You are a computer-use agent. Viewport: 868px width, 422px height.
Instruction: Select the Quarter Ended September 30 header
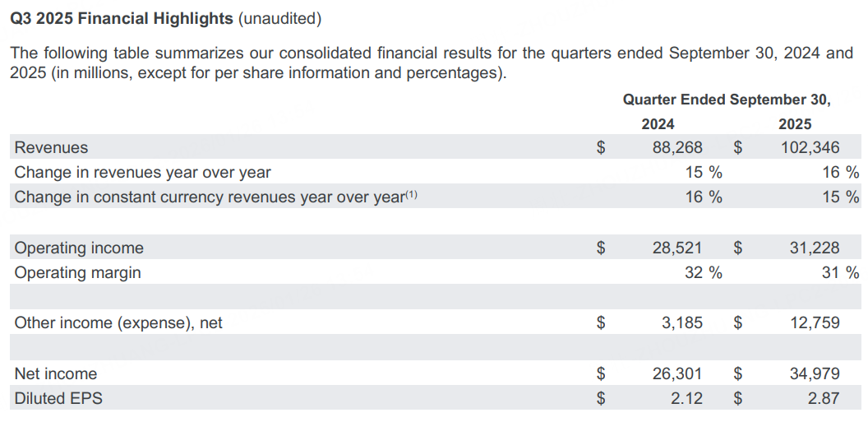(x=727, y=100)
